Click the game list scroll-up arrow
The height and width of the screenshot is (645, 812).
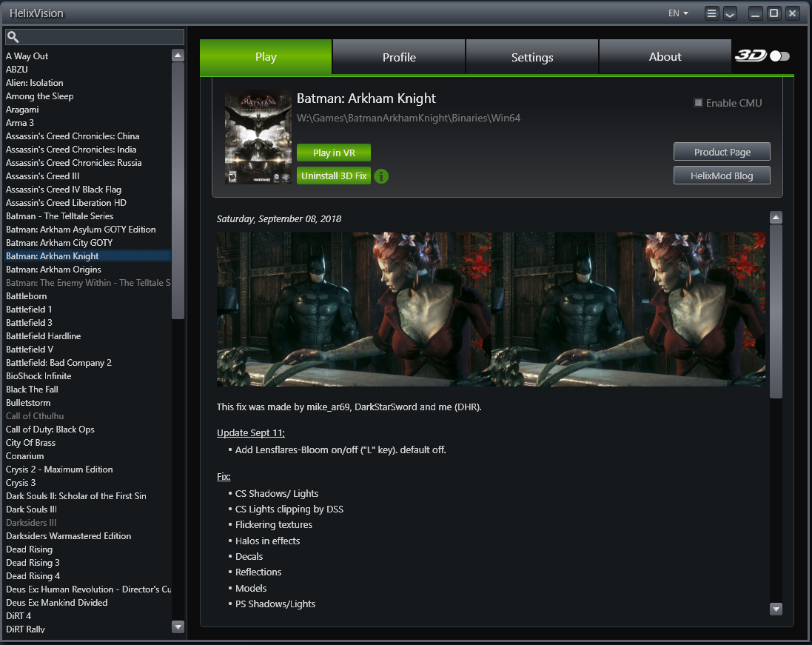(178, 56)
